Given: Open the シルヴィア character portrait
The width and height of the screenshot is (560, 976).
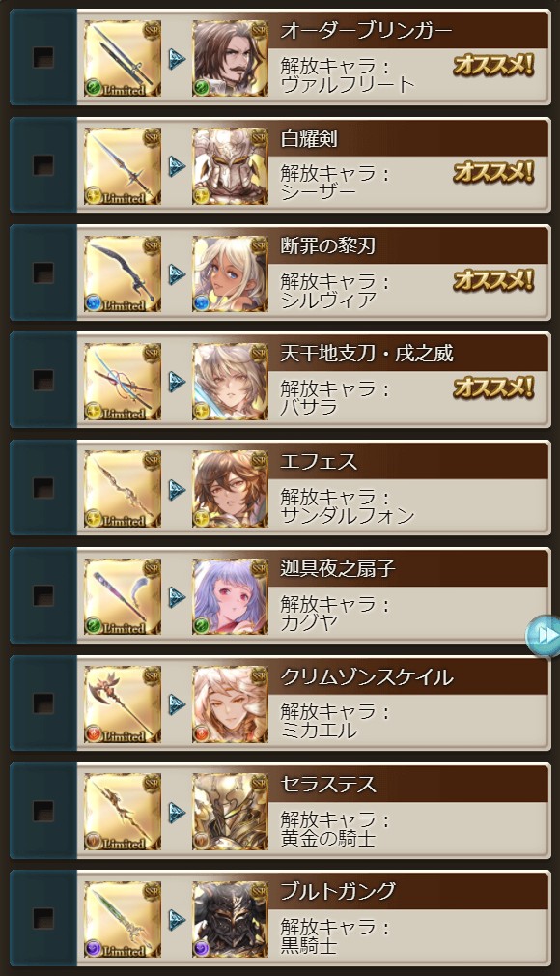Looking at the screenshot, I should pos(230,273).
